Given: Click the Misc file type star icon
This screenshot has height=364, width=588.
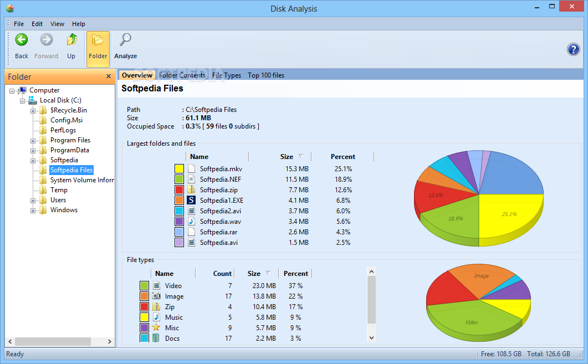Looking at the screenshot, I should [156, 327].
